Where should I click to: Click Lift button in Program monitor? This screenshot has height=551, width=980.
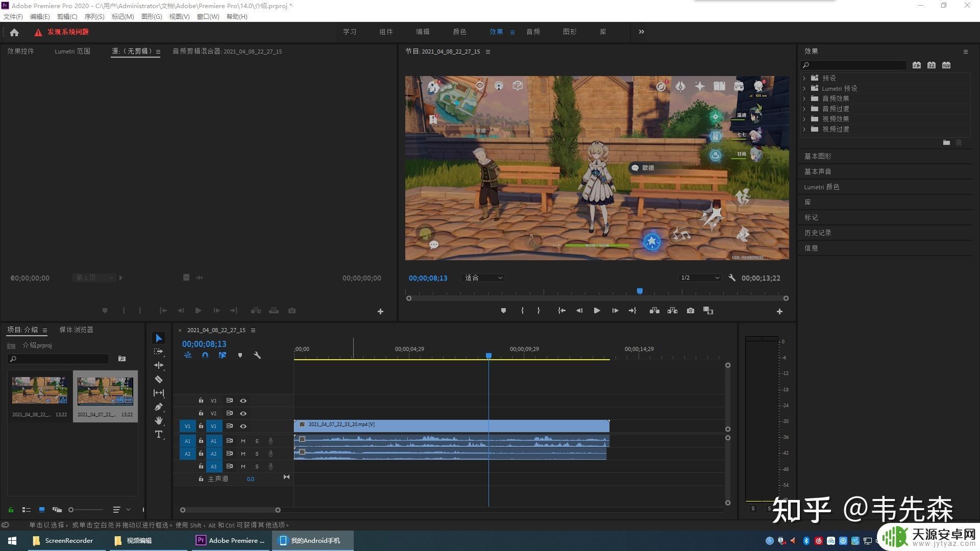(x=654, y=311)
